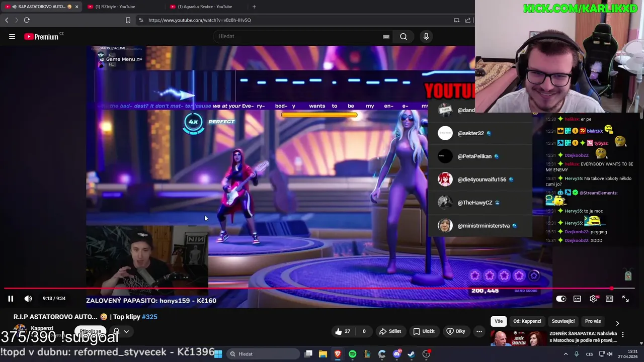
Task: Open options dots for ZDENĚK ŠARAPATKA video
Action: 623,334
